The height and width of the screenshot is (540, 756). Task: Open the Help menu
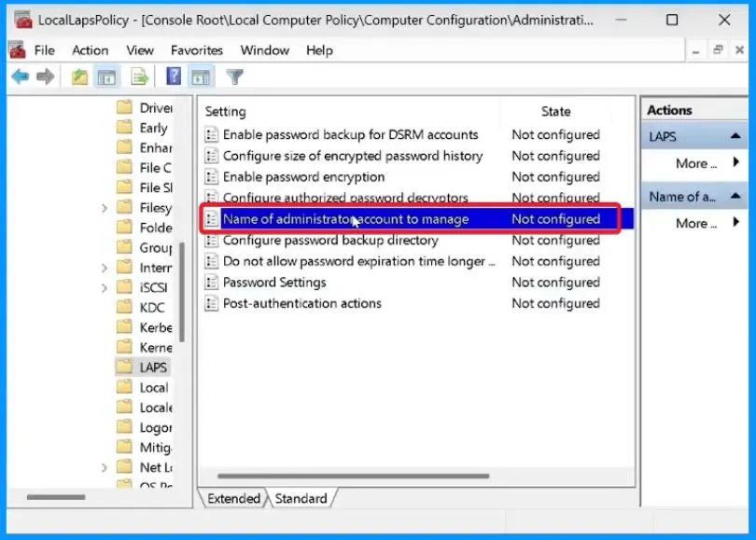tap(319, 50)
